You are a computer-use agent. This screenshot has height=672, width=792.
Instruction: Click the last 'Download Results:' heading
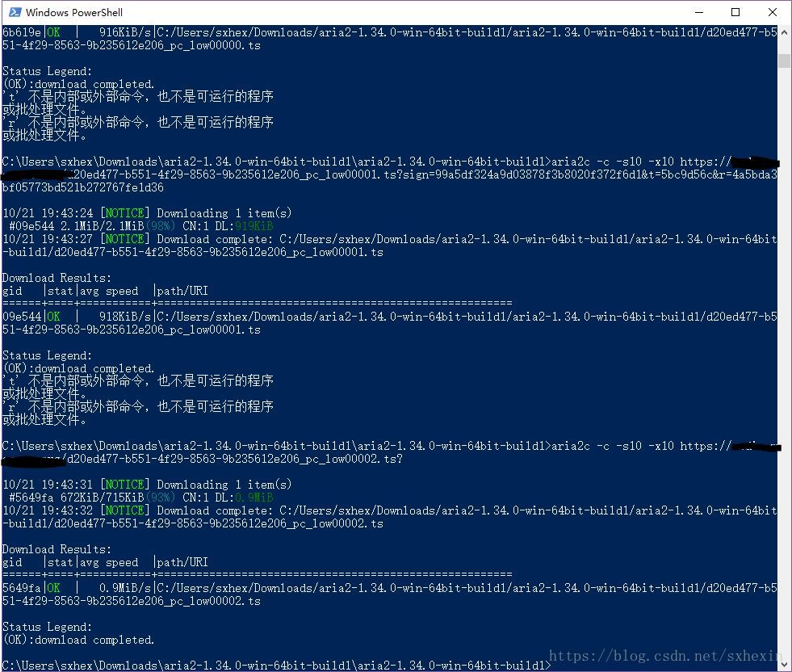coord(57,549)
